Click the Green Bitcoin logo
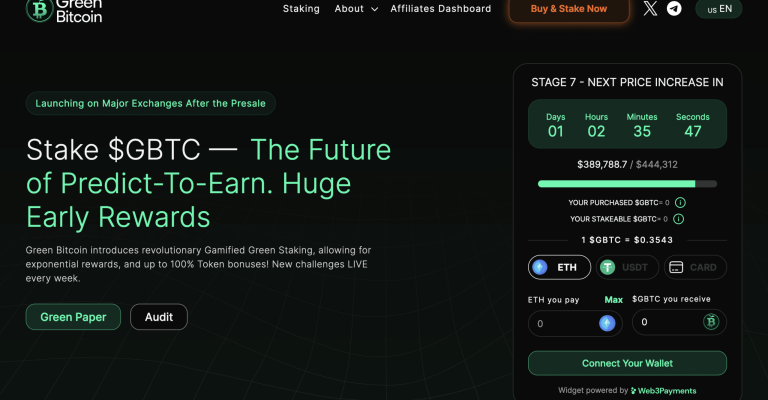Screen dimensions: 768x400 64,11
